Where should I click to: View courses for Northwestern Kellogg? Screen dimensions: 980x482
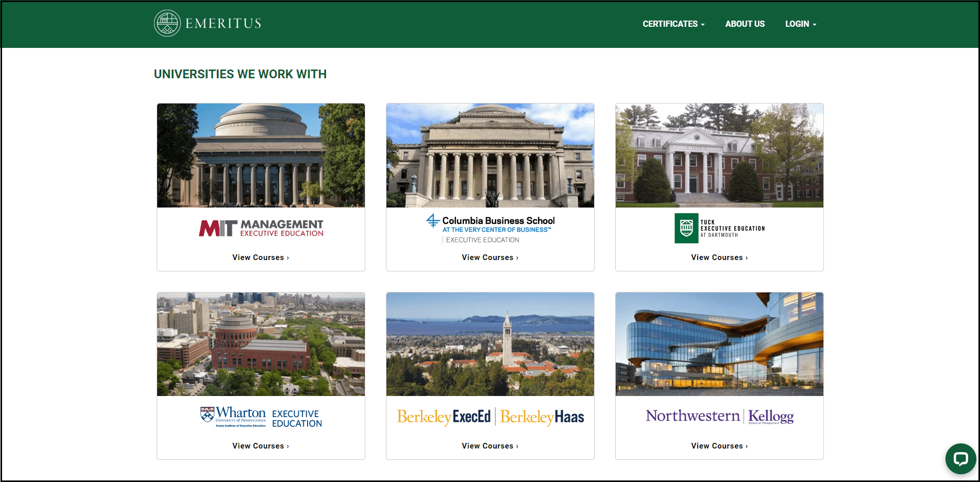click(719, 446)
